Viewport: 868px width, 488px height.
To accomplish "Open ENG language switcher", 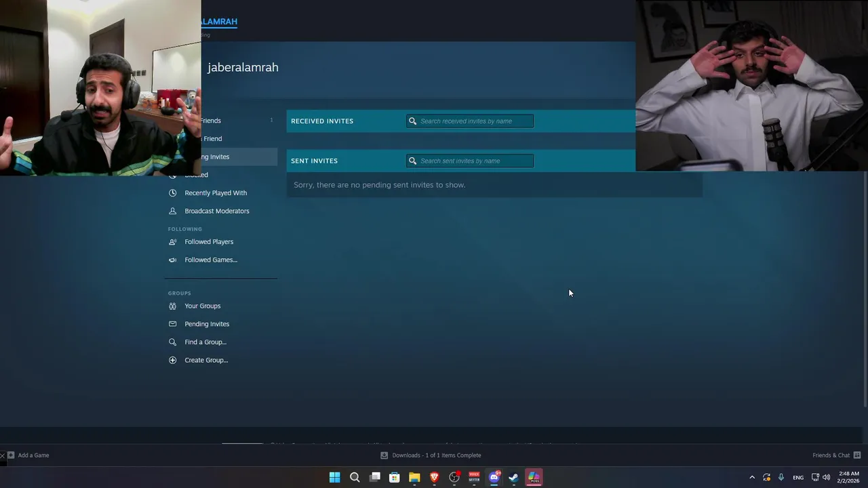I will (x=798, y=477).
